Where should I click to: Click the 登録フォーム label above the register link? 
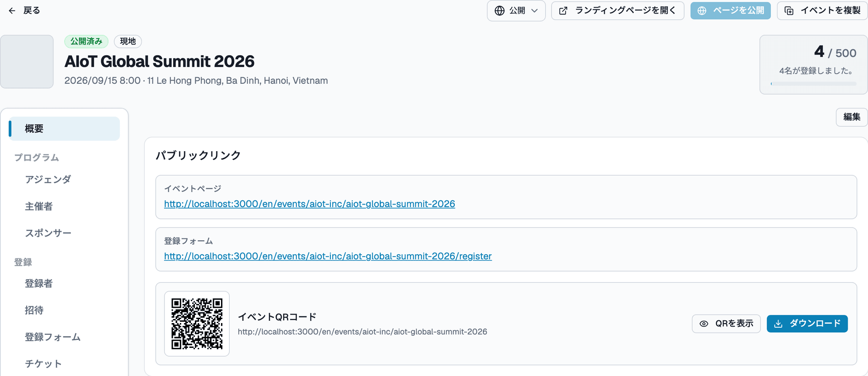pos(189,241)
